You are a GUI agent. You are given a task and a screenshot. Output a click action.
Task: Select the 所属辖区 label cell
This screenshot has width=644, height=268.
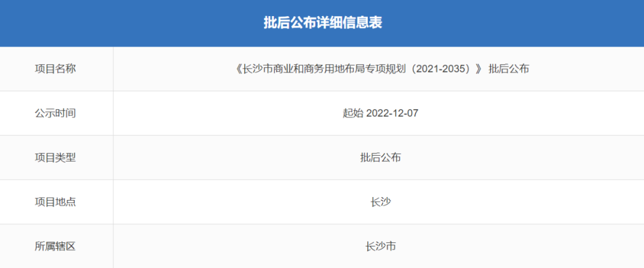click(57, 247)
